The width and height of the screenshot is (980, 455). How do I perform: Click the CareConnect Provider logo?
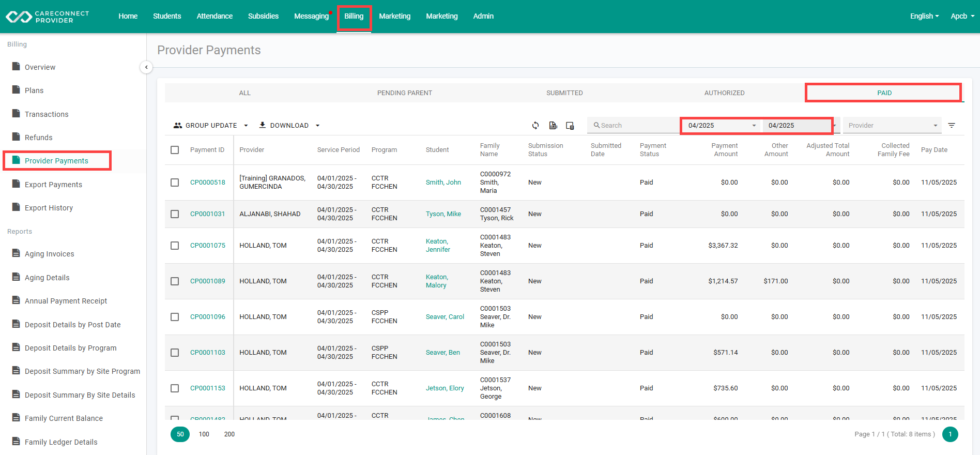click(x=48, y=17)
